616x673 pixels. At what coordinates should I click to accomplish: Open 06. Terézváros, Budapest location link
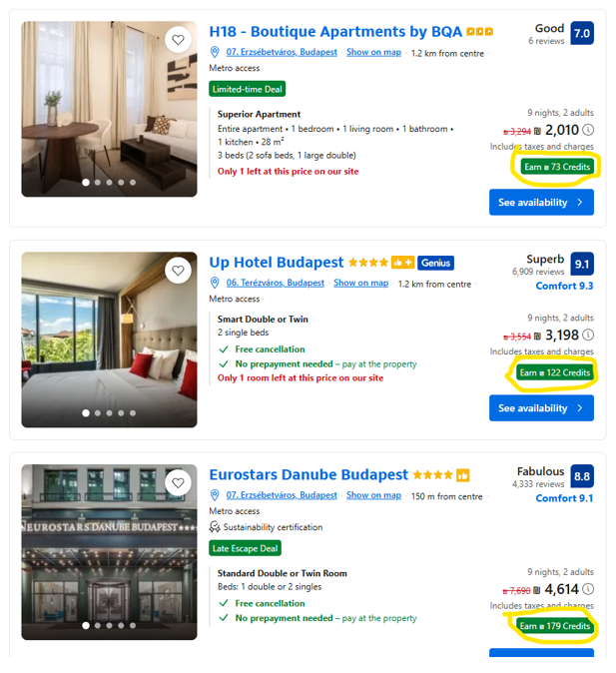[276, 283]
